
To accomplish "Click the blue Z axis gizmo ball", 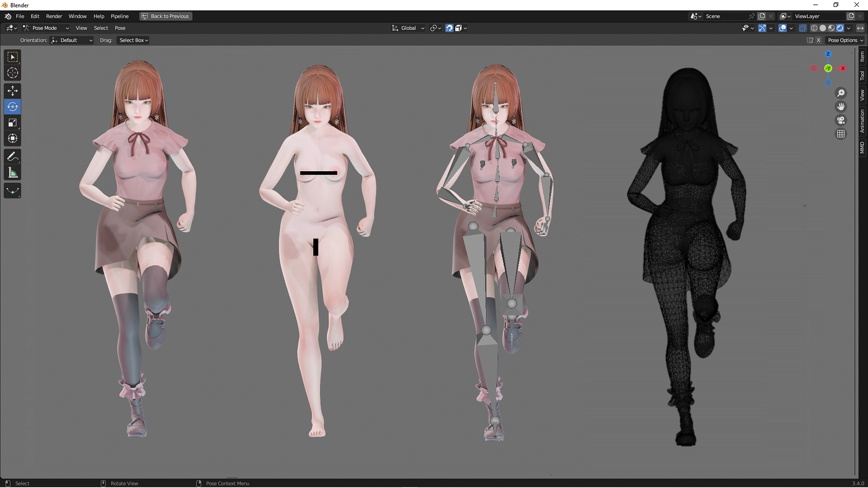I will (x=828, y=54).
